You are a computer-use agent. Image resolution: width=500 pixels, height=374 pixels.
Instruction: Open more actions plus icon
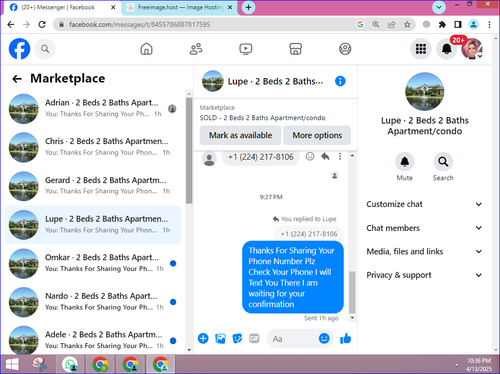(203, 338)
